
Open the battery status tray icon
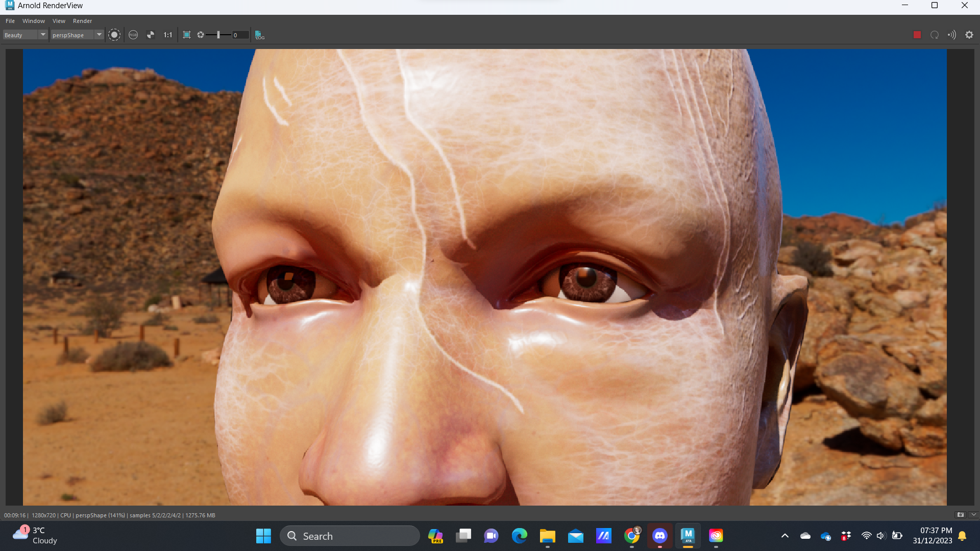tap(897, 536)
